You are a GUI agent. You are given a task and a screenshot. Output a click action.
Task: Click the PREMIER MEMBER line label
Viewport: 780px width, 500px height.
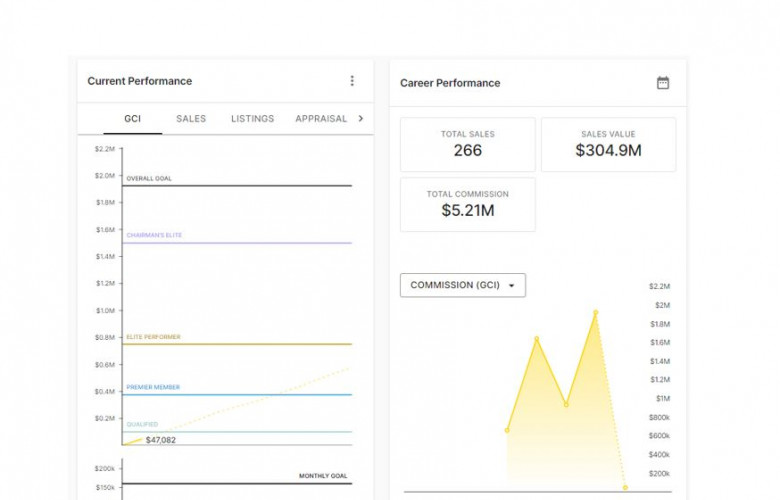pyautogui.click(x=153, y=387)
